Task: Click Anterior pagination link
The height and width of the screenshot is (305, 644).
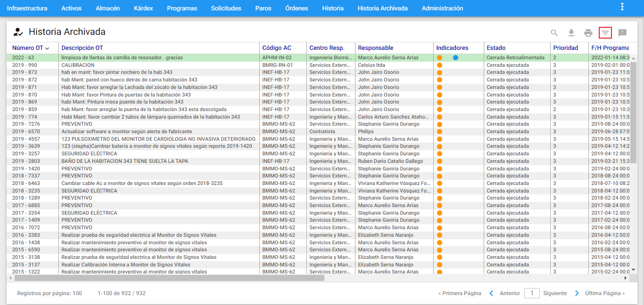Action: 510,293
